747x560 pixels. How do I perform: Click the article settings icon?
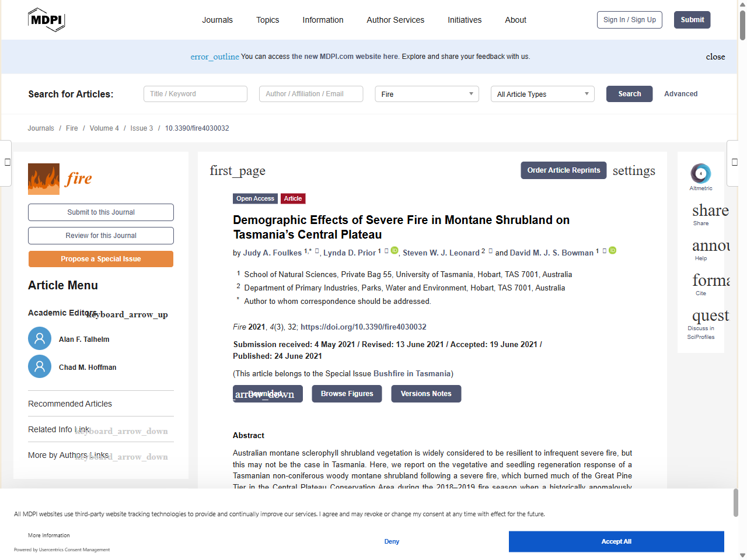[x=633, y=170]
